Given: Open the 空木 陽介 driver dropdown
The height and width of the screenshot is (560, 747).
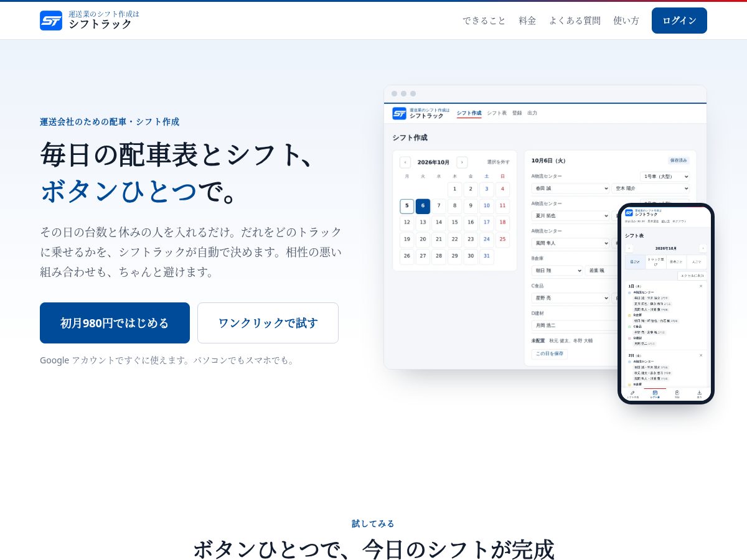Looking at the screenshot, I should point(651,189).
